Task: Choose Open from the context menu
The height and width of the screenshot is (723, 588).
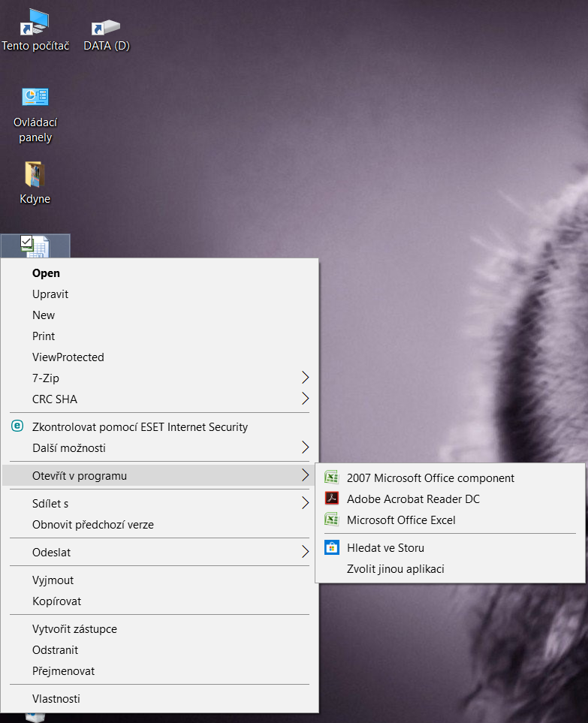Action: pos(159,273)
